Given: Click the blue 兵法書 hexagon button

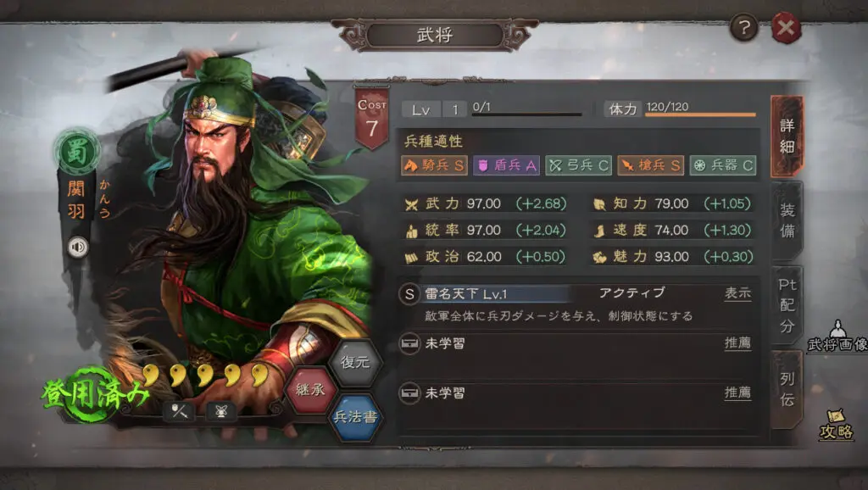Looking at the screenshot, I should point(355,417).
